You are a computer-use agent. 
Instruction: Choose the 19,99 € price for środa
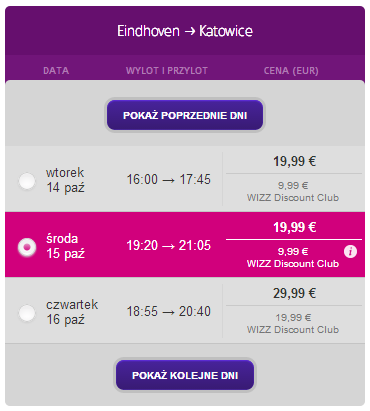(294, 228)
